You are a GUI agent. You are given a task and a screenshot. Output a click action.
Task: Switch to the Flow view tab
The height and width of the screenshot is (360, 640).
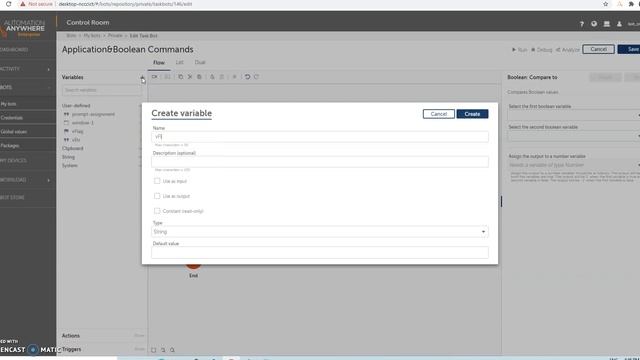click(159, 63)
